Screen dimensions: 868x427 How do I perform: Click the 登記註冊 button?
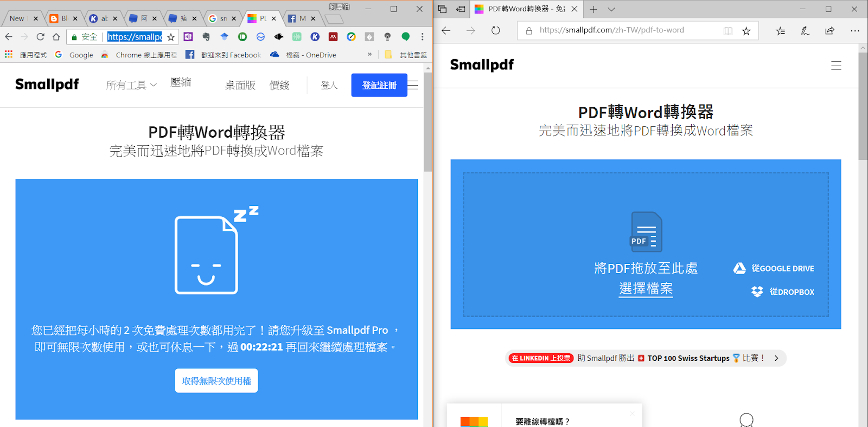click(379, 85)
